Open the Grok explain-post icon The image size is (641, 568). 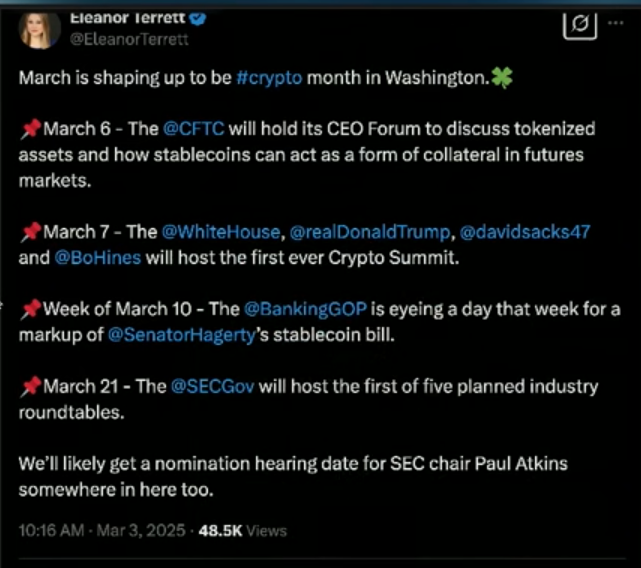click(580, 26)
